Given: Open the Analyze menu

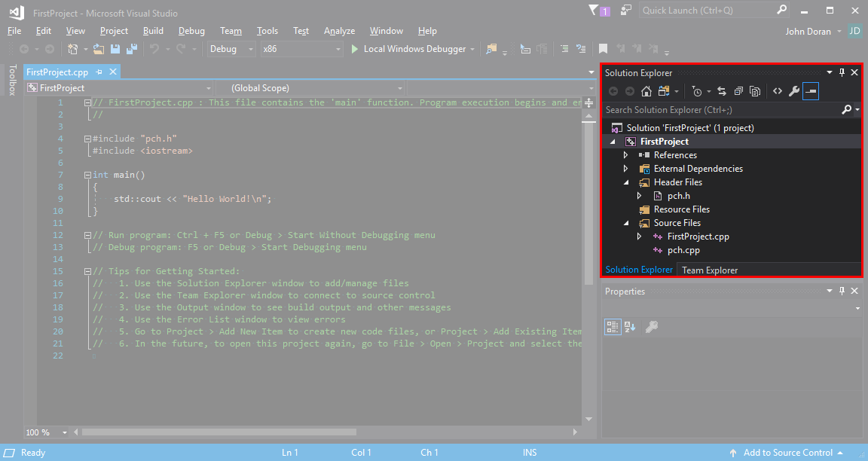Looking at the screenshot, I should (339, 31).
